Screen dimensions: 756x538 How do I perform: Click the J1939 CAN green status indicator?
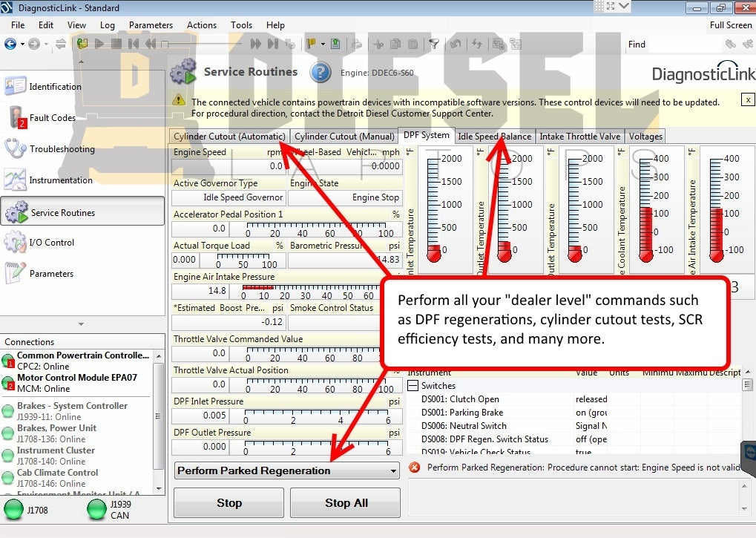[x=97, y=510]
